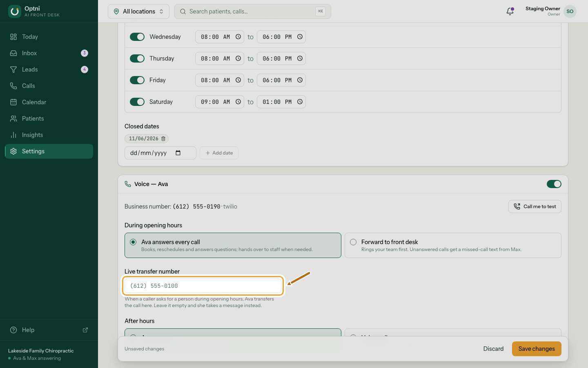Open Wednesday closing time clock picker
Screen dimensions: 588x368
(300, 37)
